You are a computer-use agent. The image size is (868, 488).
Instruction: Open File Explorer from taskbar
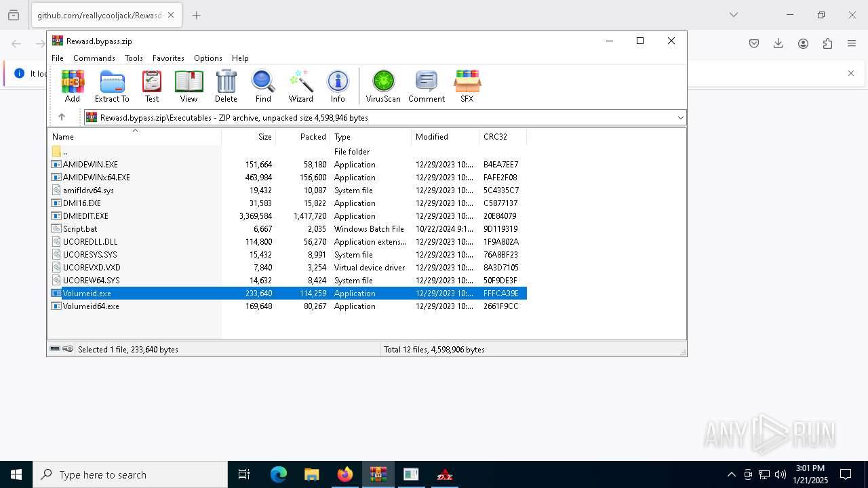pyautogui.click(x=312, y=474)
